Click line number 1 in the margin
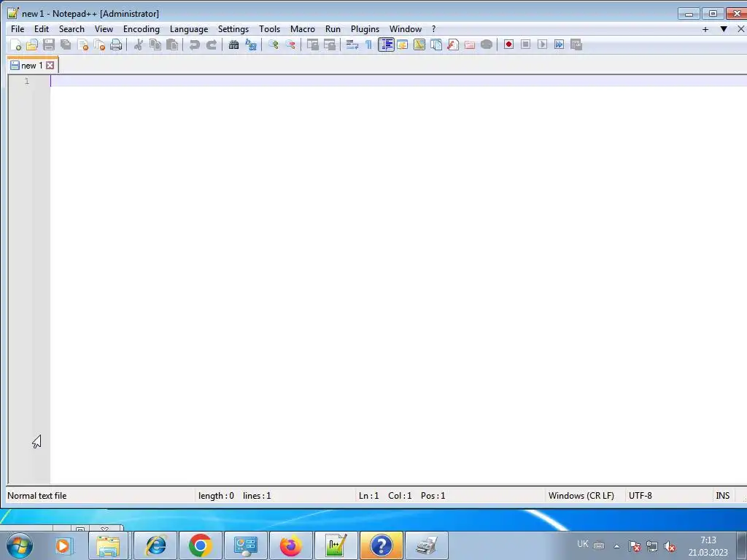This screenshot has width=747, height=560. point(27,82)
